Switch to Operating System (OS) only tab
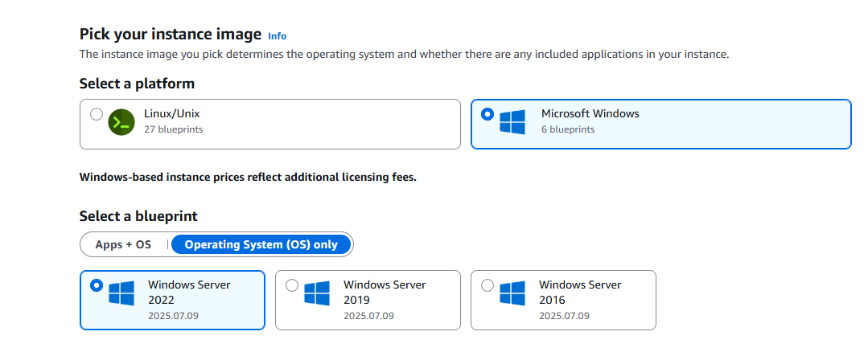Image resolution: width=868 pixels, height=348 pixels. pyautogui.click(x=261, y=244)
